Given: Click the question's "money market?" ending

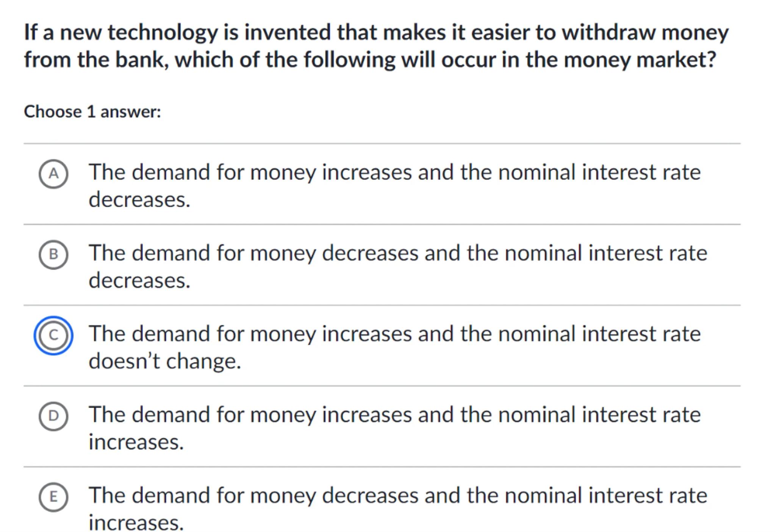Looking at the screenshot, I should [x=640, y=60].
